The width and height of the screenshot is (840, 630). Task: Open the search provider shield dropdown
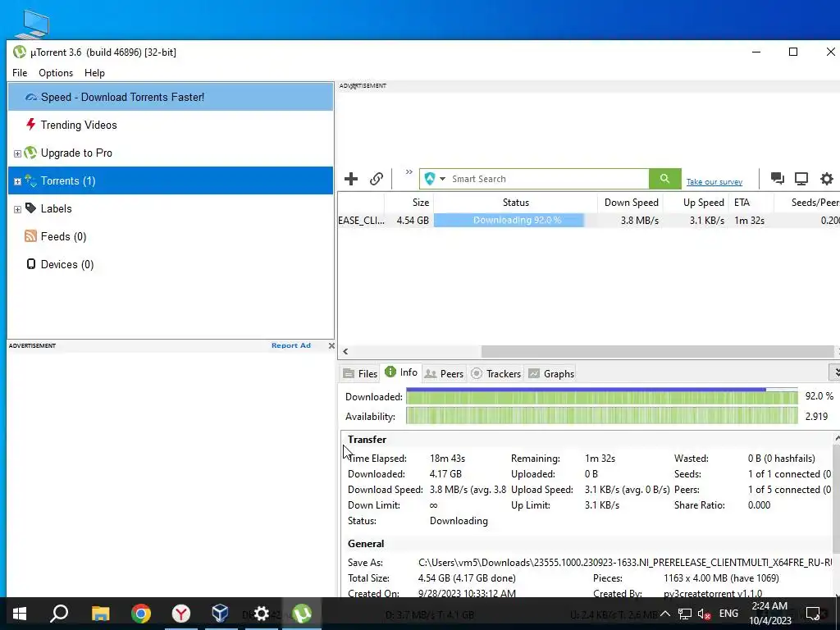[x=435, y=179]
